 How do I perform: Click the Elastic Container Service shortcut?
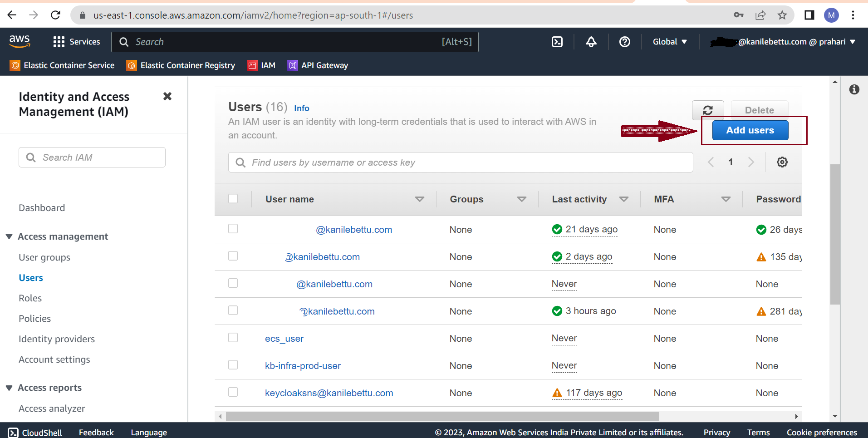pyautogui.click(x=62, y=65)
